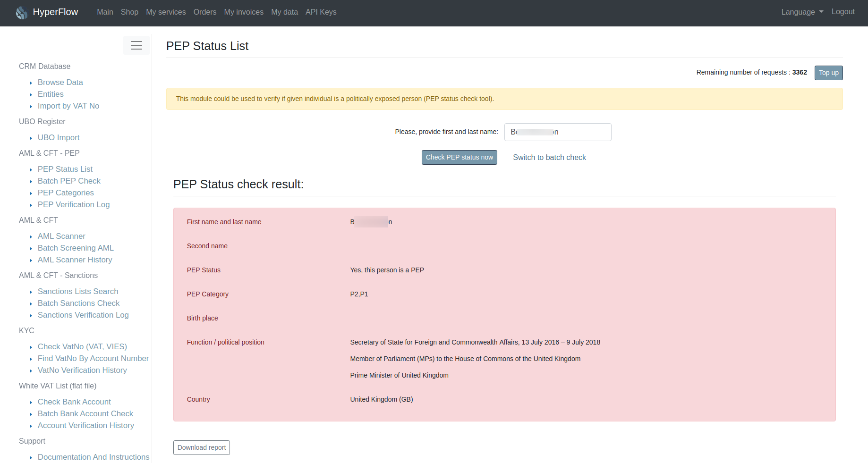Open Check VatNo (VAT, VIES)

click(x=82, y=346)
